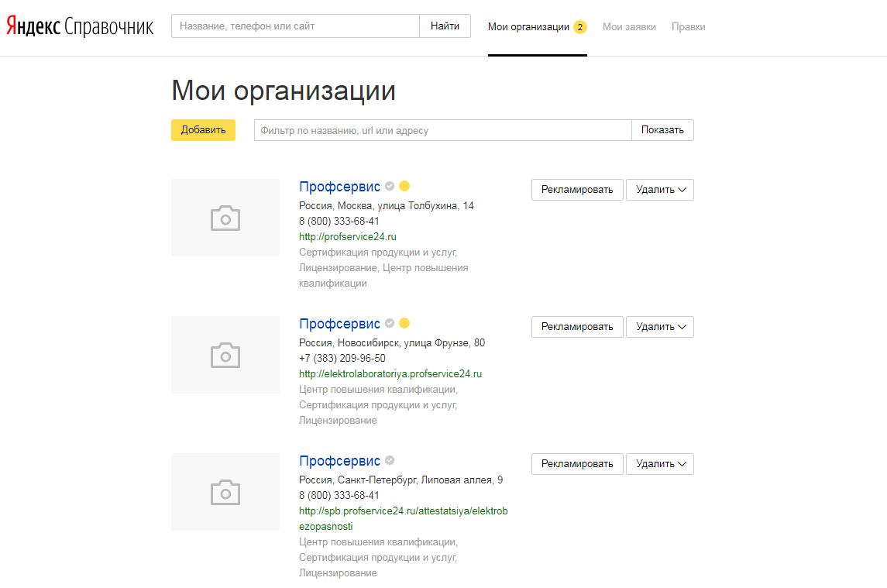Screen dimensions: 887x588
Task: Click the filter by name, url or address field
Action: (443, 130)
